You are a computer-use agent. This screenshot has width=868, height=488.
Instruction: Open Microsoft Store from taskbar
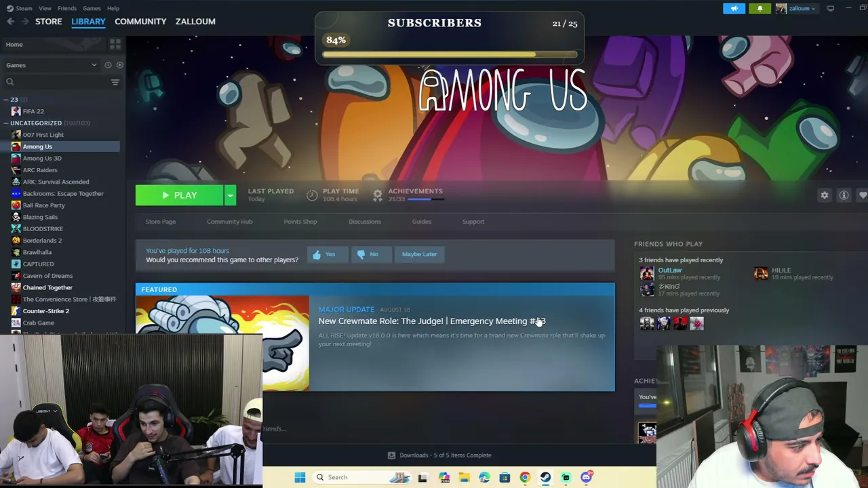click(505, 477)
